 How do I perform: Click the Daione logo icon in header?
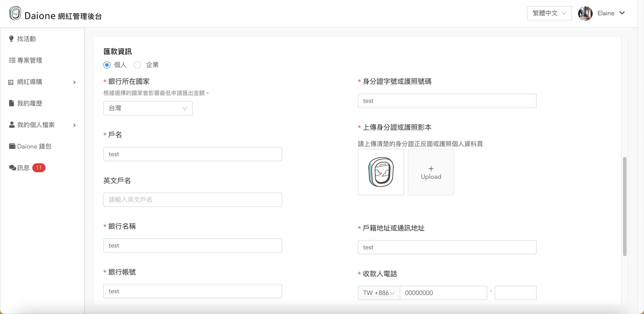15,13
